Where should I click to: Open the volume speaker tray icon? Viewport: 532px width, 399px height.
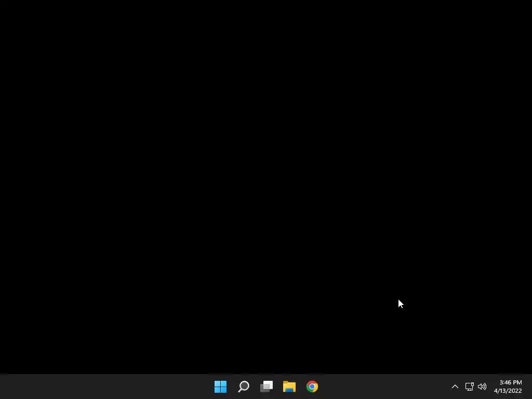pos(482,387)
